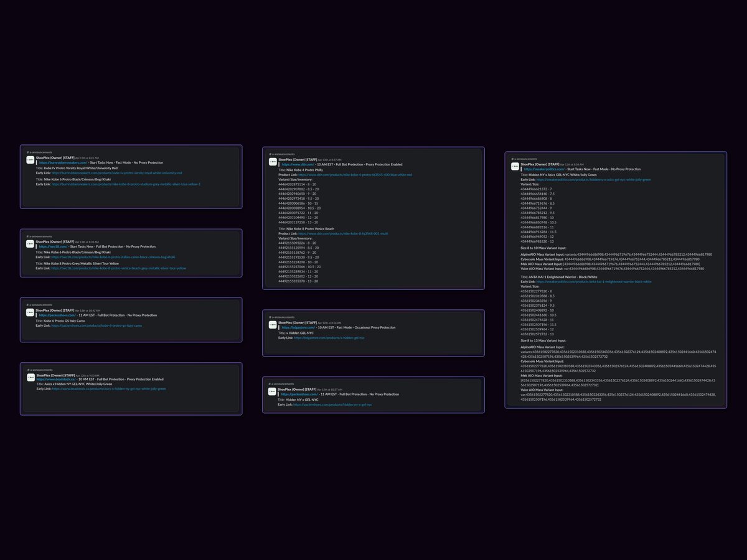Open Kobe IV Protro Varsity Royal early link

(117, 173)
